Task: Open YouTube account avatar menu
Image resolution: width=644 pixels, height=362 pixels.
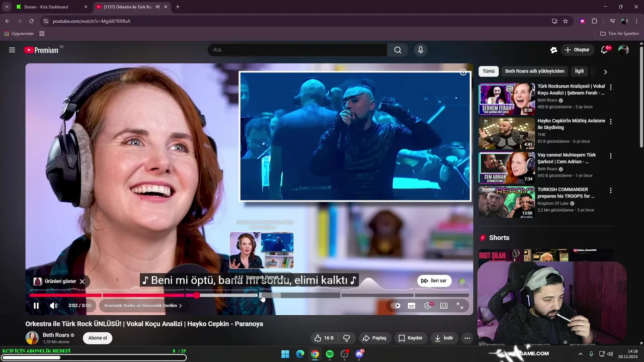Action: coord(623,50)
